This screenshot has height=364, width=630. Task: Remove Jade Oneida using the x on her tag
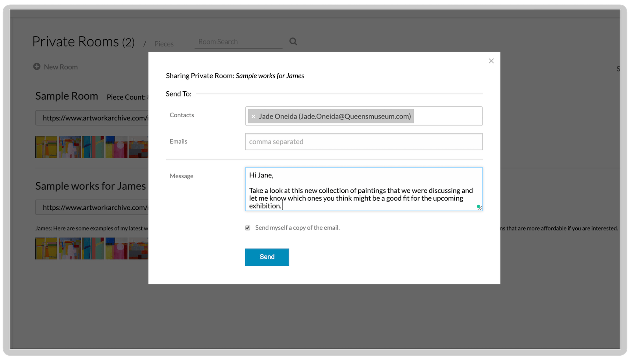point(253,116)
